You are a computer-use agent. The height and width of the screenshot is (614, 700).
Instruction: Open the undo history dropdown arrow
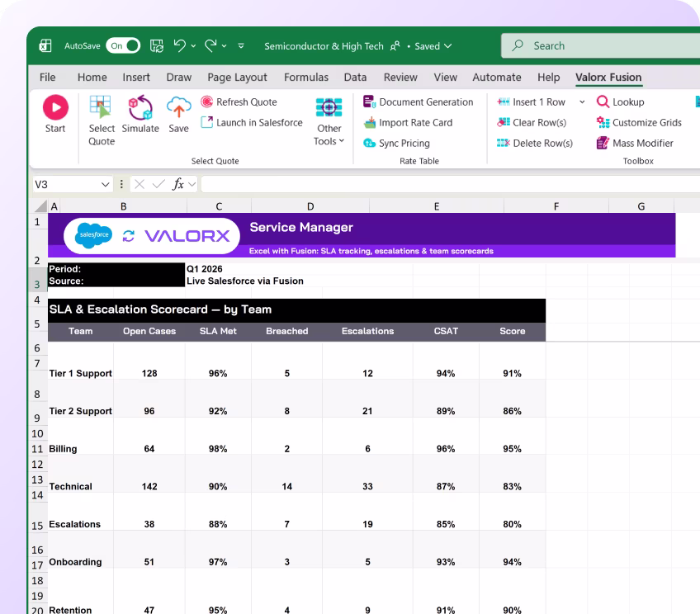tap(193, 45)
